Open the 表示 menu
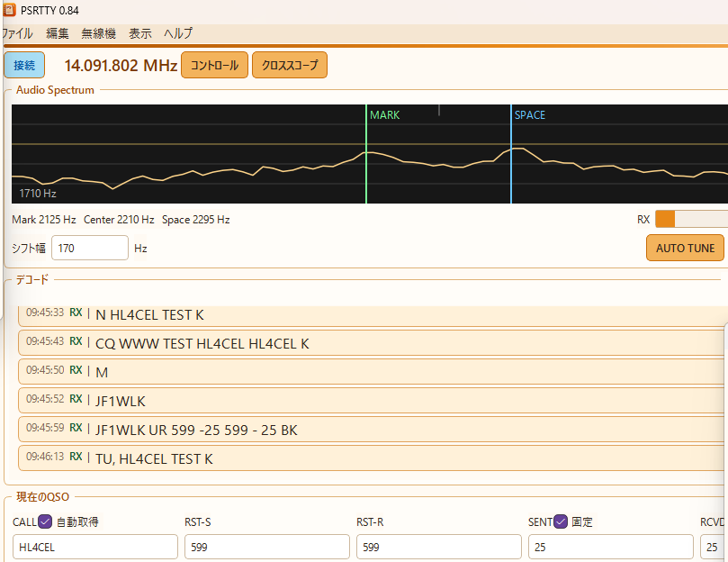Screen dimensions: 728x562 140,33
